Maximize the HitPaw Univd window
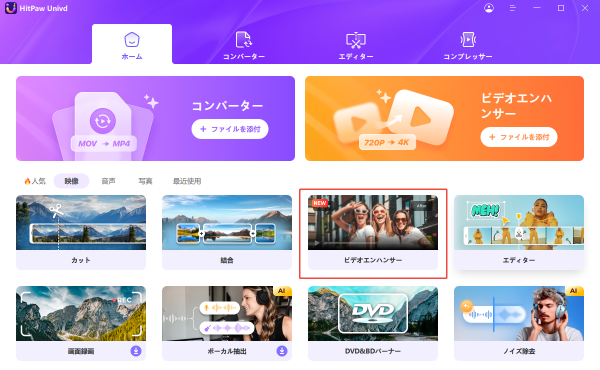 click(x=561, y=8)
